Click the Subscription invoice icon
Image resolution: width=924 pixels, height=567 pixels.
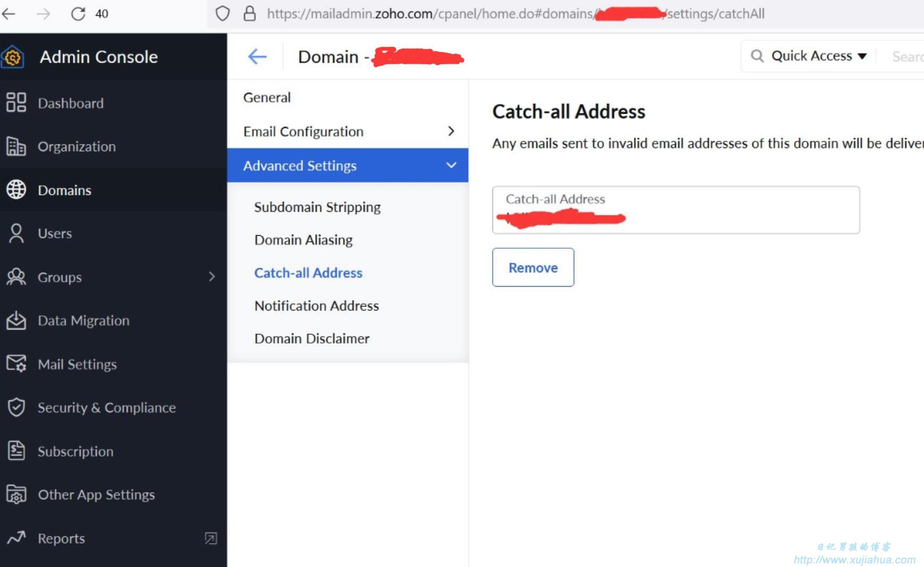(x=16, y=451)
